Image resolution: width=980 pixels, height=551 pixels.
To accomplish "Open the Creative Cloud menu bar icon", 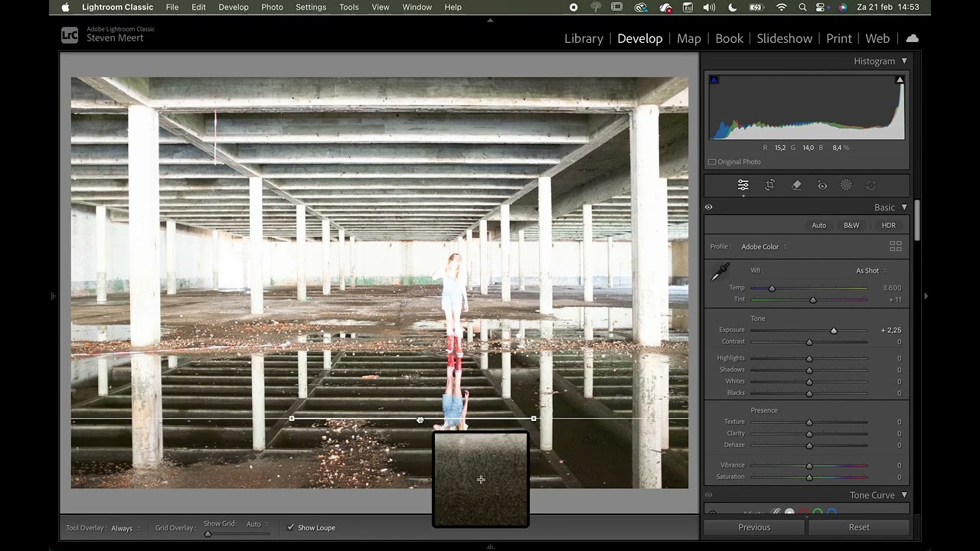I will (641, 7).
